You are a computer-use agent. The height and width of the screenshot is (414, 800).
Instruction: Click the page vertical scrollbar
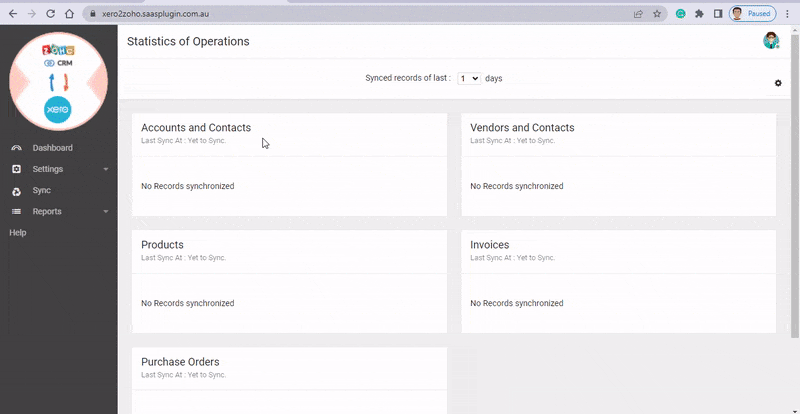[795, 184]
